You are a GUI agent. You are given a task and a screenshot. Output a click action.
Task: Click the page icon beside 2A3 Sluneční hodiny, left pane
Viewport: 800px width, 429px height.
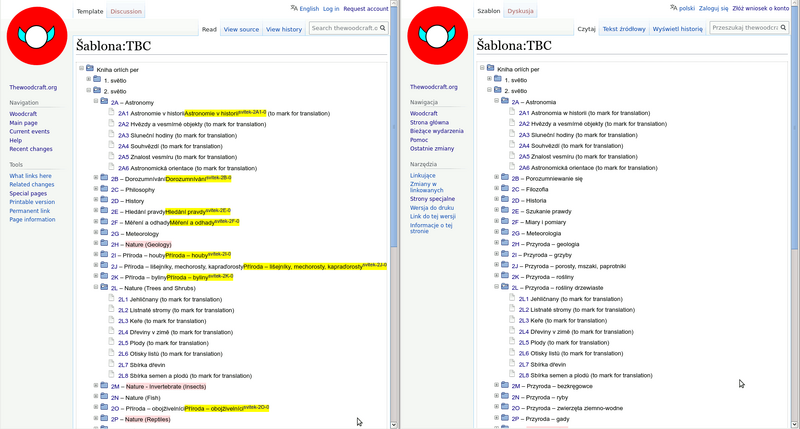(x=111, y=134)
